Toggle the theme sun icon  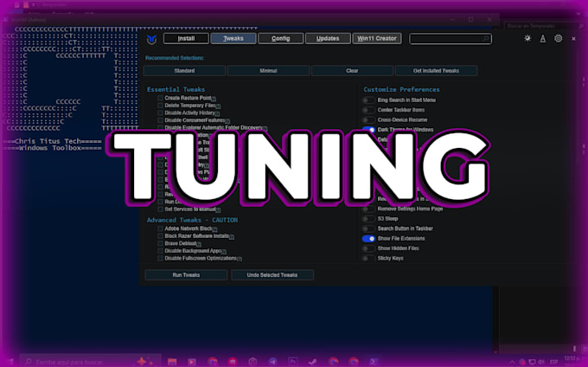point(527,38)
